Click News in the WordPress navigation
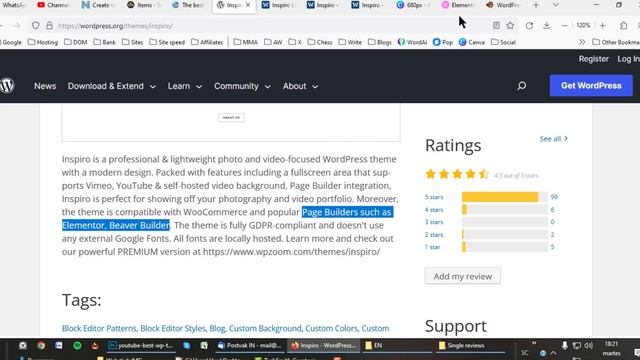Image resolution: width=640 pixels, height=360 pixels. click(x=45, y=86)
